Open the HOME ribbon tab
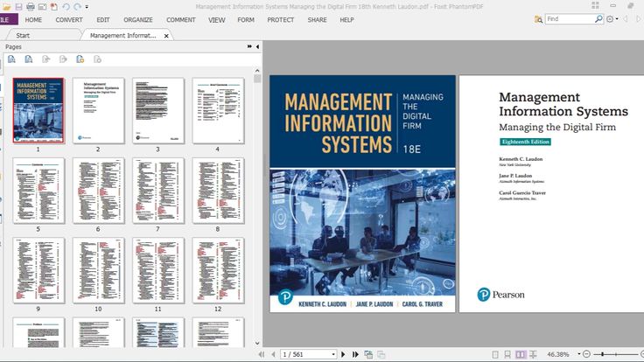The width and height of the screenshot is (644, 362). coord(33,20)
